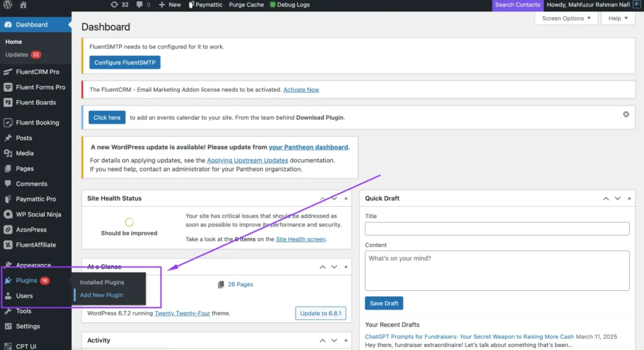Click the FluentAffiliate sidebar icon
The image size is (644, 350).
coord(8,245)
